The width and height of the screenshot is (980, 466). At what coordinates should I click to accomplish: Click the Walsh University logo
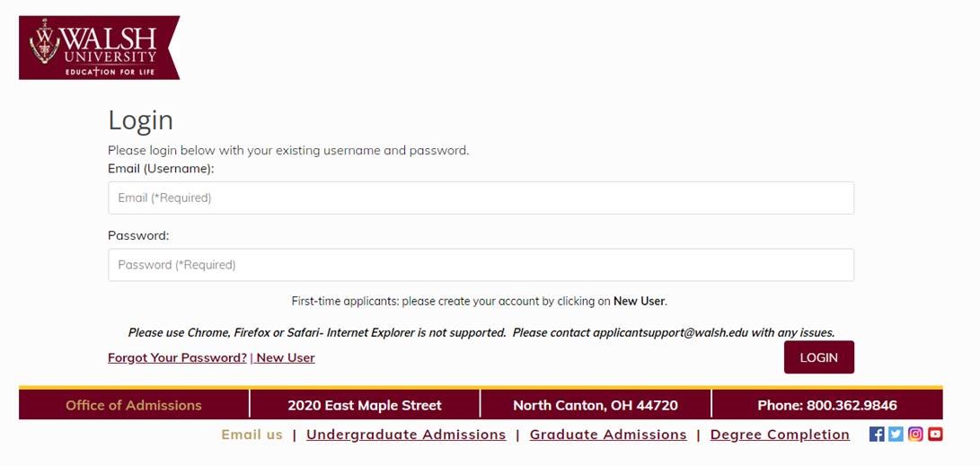click(99, 47)
